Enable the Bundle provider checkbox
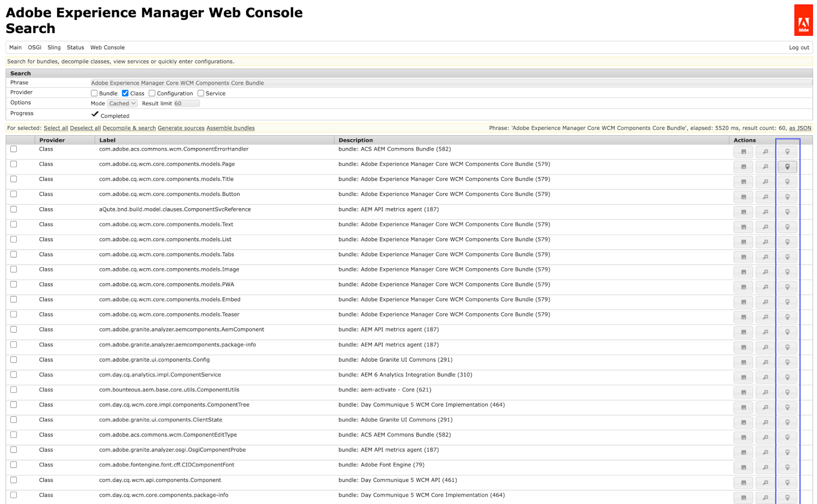 (x=94, y=93)
